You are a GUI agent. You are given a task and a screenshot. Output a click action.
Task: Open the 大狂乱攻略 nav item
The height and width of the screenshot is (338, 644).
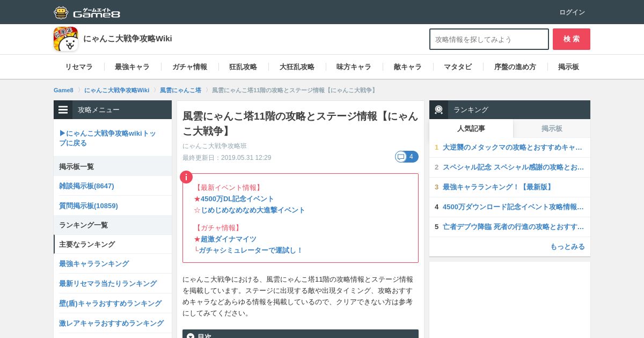(297, 67)
